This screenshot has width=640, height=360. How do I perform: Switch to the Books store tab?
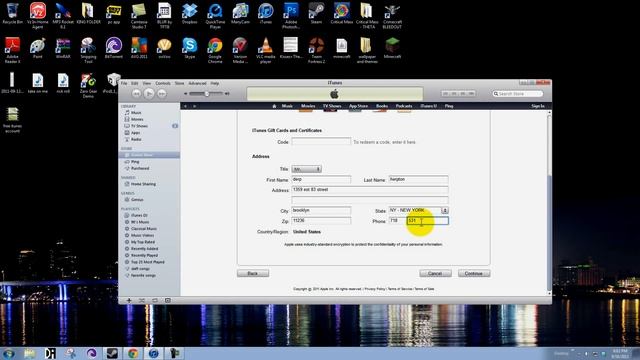(382, 106)
